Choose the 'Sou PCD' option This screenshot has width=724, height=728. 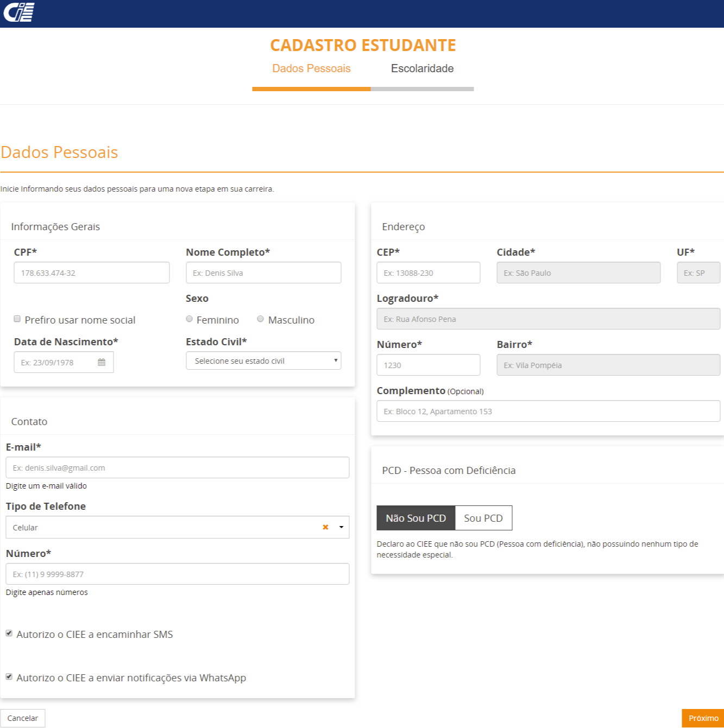click(x=483, y=518)
